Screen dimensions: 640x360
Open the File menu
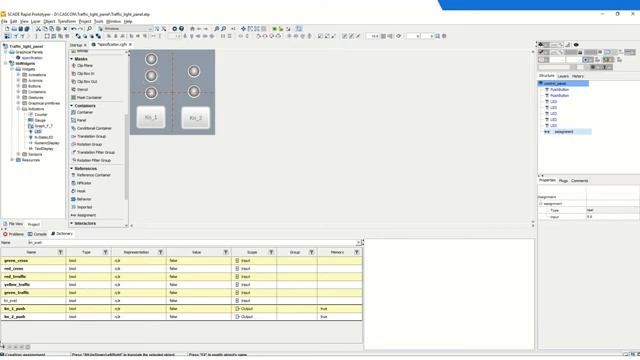pos(4,21)
